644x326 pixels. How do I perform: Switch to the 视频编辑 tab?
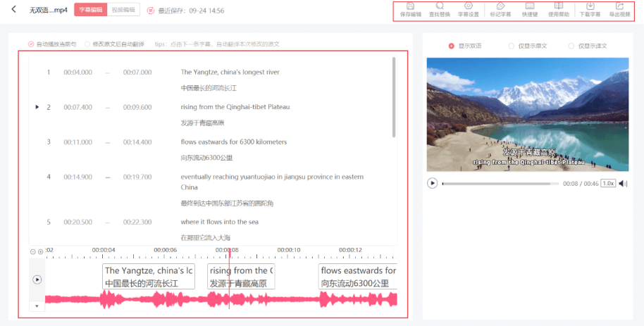point(125,10)
